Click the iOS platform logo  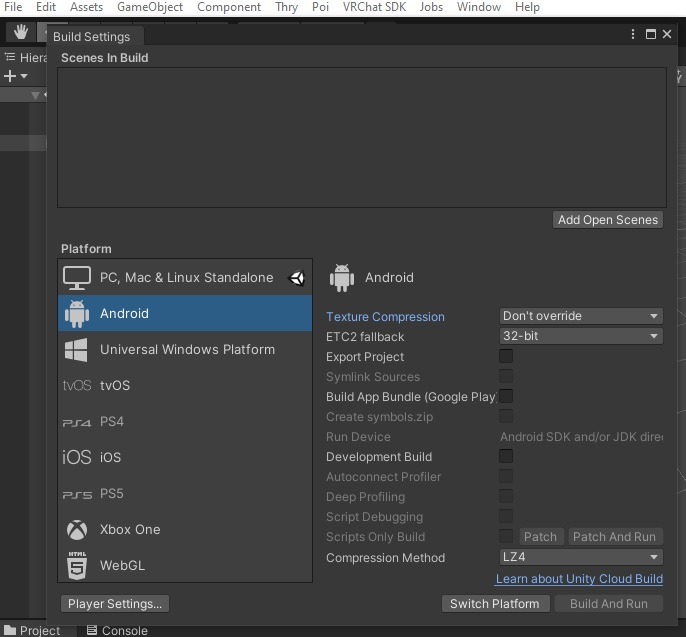(x=77, y=457)
